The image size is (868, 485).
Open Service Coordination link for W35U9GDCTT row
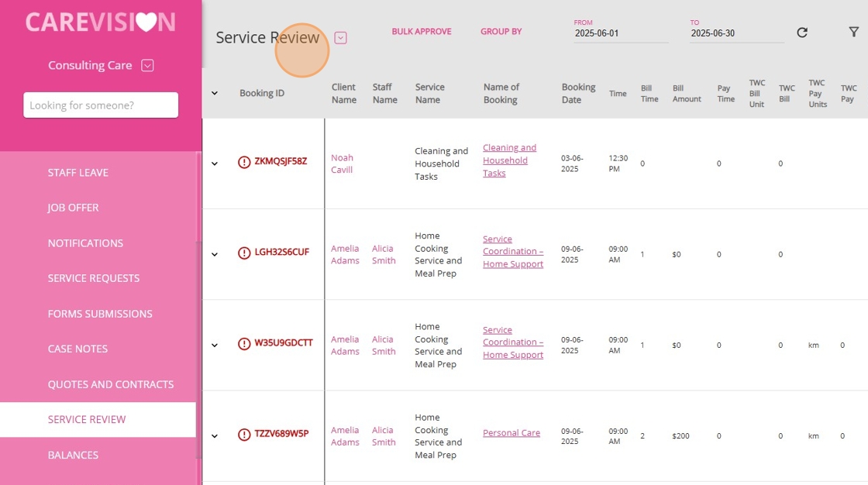coord(512,342)
